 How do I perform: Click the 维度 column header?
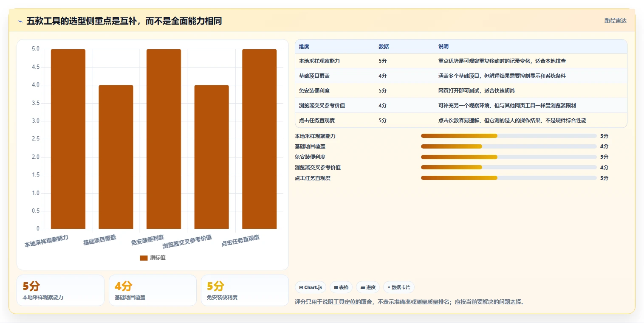click(x=304, y=47)
